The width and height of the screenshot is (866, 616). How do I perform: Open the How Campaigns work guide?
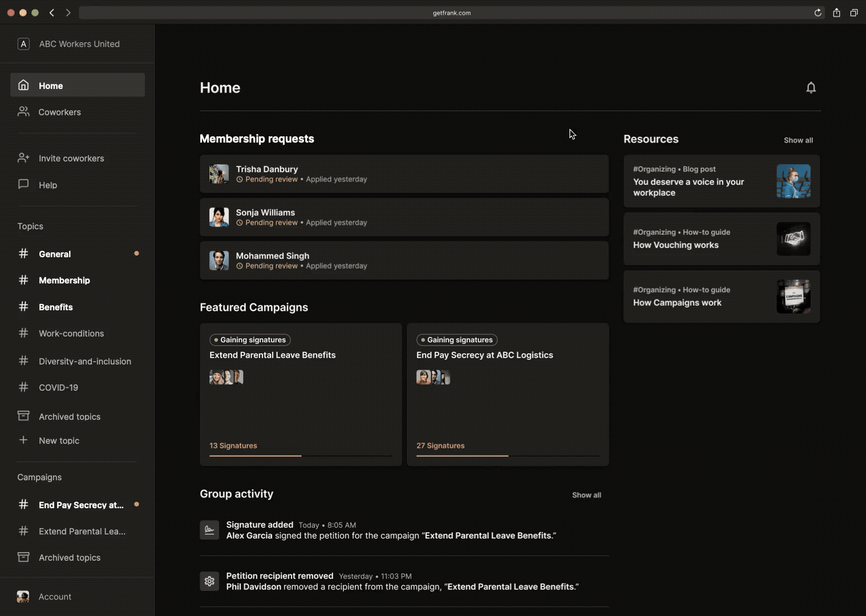click(x=722, y=296)
